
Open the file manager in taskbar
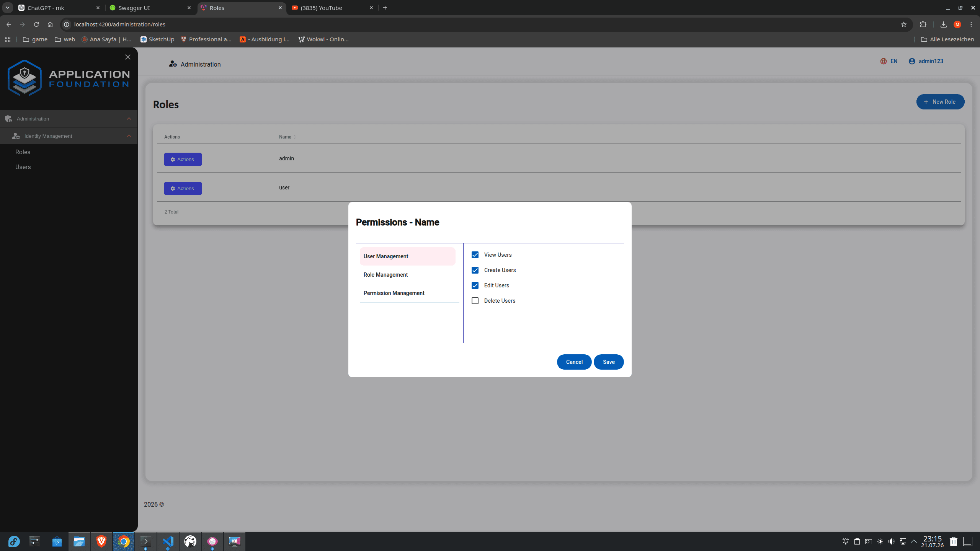click(x=79, y=541)
